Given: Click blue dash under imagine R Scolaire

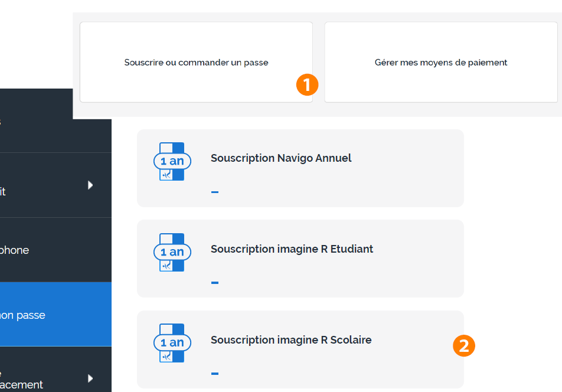Looking at the screenshot, I should click(x=215, y=373).
